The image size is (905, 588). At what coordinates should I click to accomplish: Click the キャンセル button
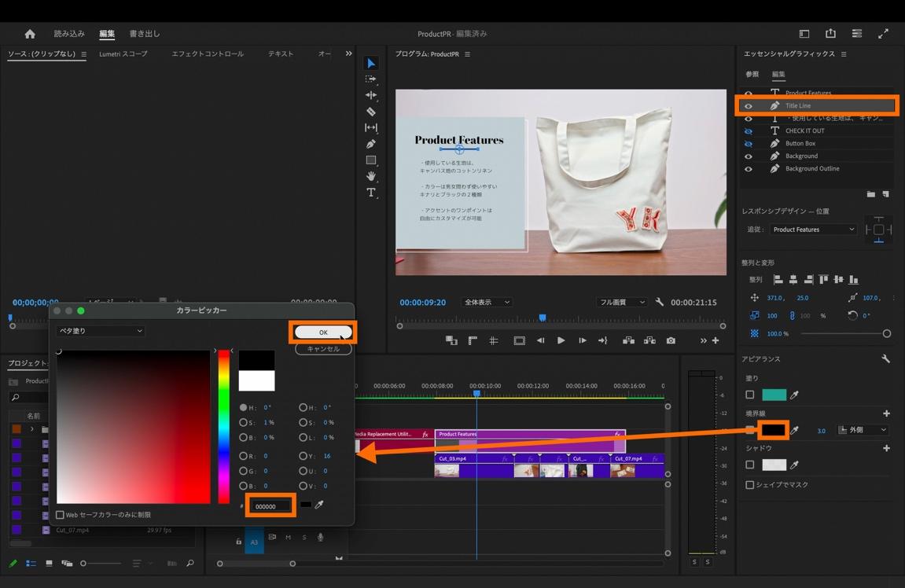tap(323, 349)
